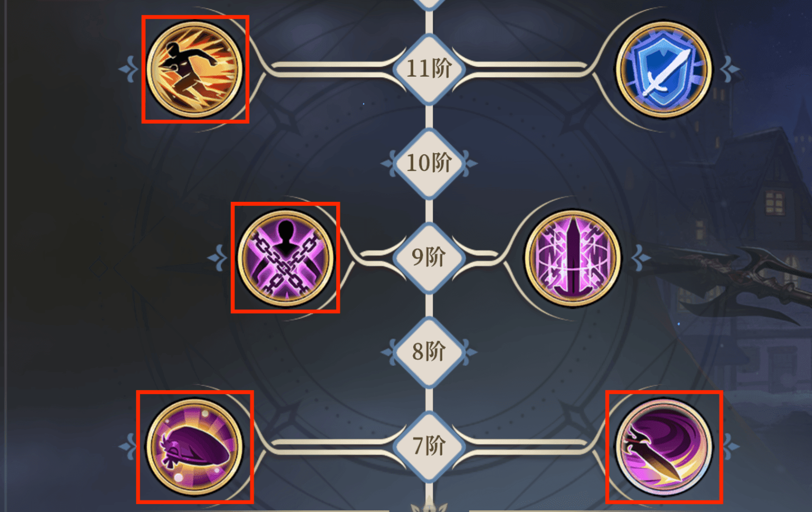Viewport: 812px width, 512px height.
Task: Open the 10阶 tier diamond node
Action: point(429,163)
